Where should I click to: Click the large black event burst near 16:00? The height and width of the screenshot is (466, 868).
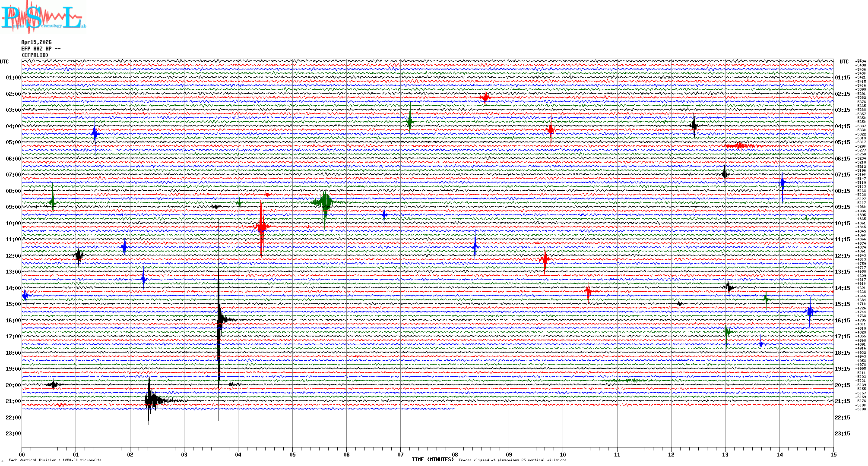click(x=220, y=319)
